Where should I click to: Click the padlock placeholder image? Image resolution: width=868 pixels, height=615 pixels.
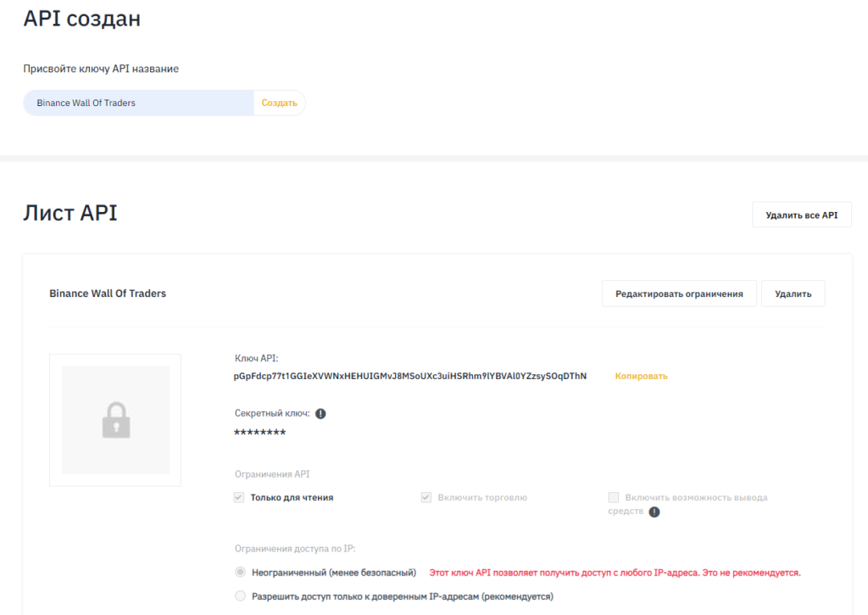click(114, 419)
